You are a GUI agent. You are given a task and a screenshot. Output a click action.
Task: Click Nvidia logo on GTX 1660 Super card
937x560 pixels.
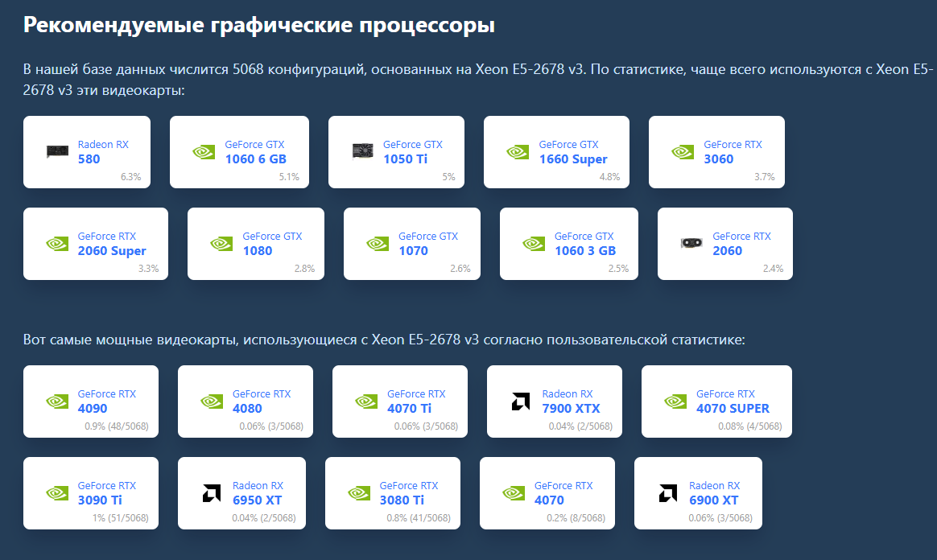518,151
